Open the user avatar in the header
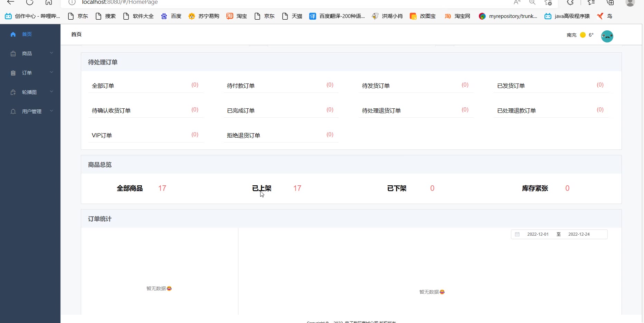 pos(607,36)
